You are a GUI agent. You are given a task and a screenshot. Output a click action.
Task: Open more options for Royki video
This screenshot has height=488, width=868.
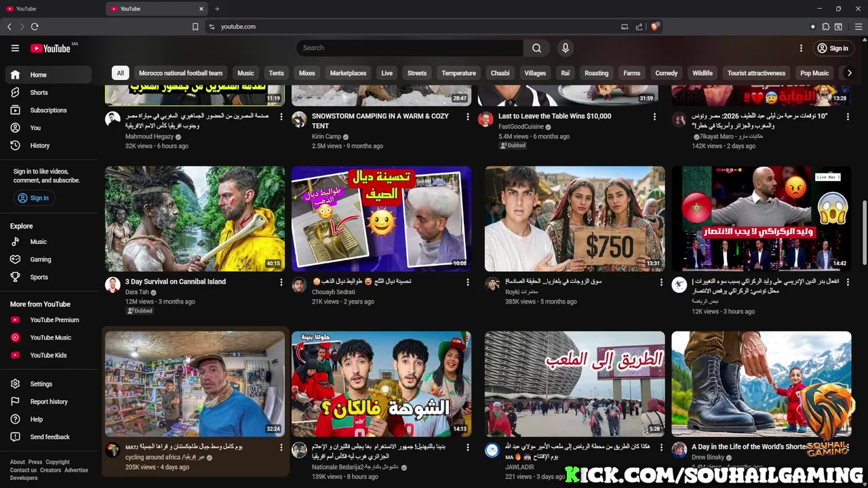[661, 282]
